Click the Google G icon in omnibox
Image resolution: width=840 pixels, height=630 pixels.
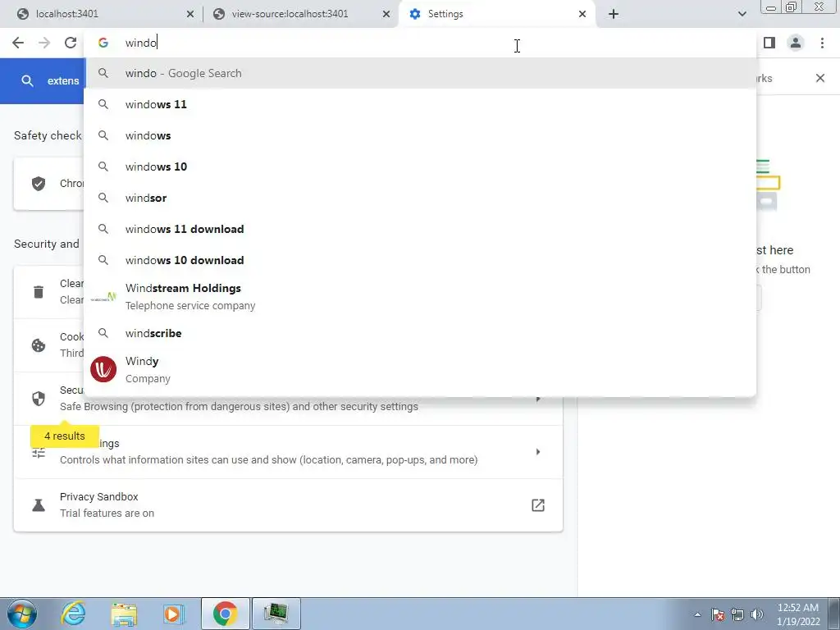(x=103, y=43)
